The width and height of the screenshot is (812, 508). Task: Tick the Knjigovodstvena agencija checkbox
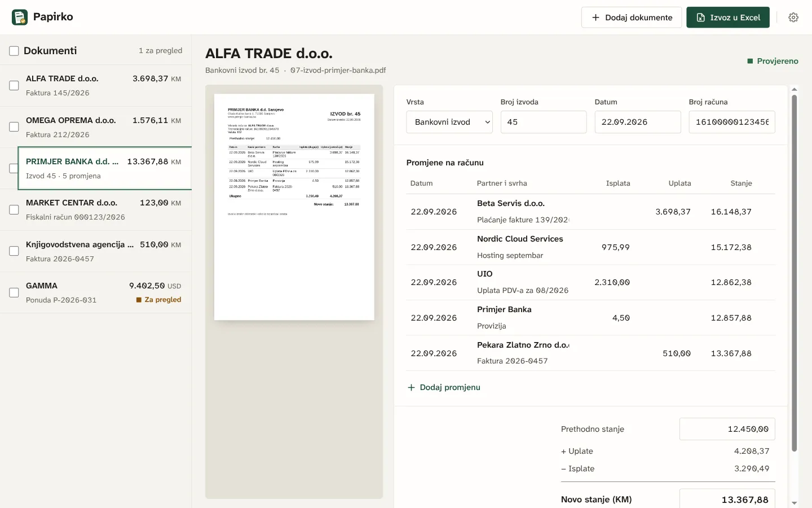point(14,251)
